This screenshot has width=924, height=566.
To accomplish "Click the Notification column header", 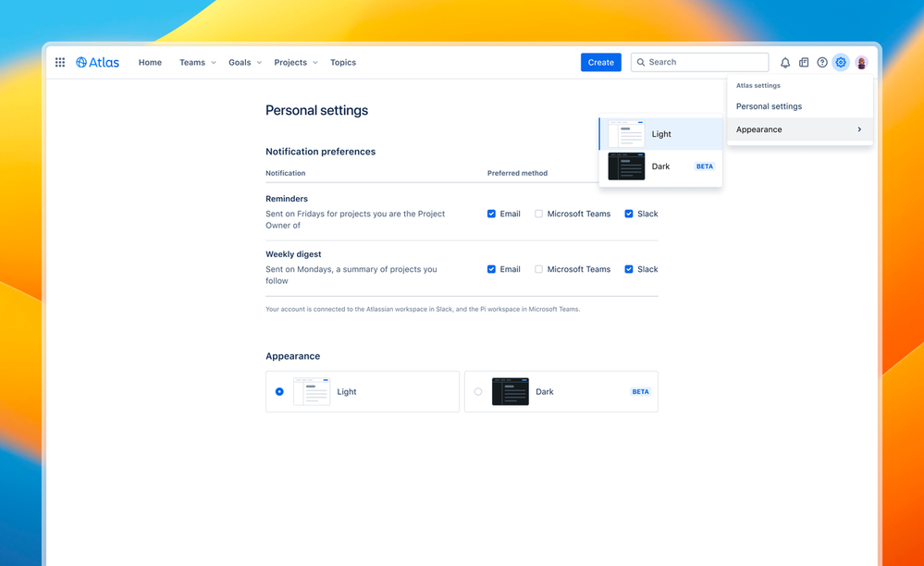I will 285,173.
